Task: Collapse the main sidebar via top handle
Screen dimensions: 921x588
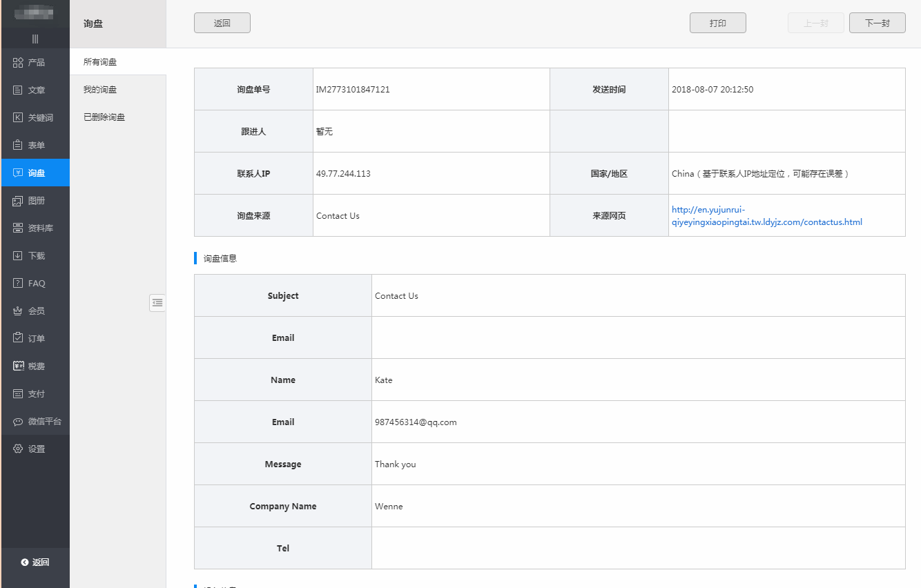Action: [35, 39]
